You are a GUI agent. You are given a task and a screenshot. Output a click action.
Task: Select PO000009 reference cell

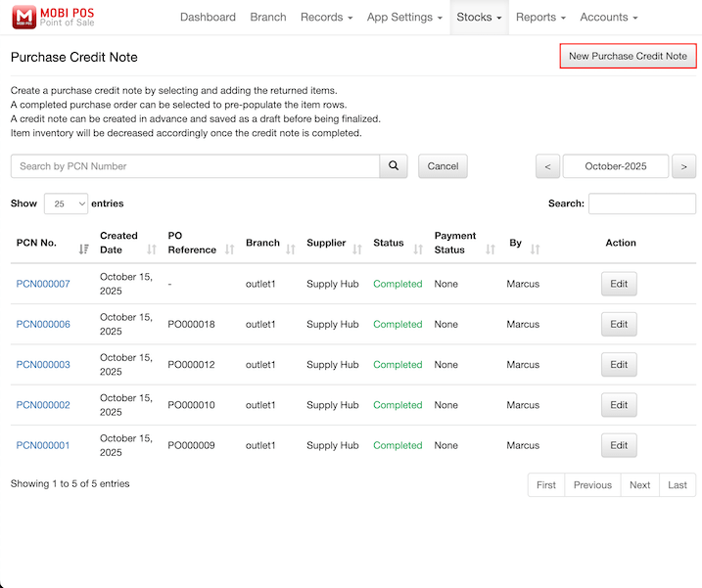[191, 445]
